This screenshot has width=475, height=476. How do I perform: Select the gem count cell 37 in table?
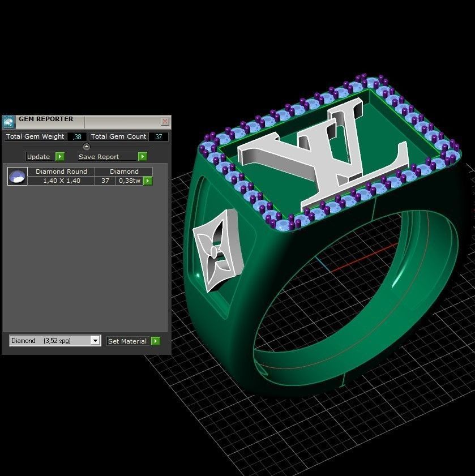pyautogui.click(x=105, y=181)
